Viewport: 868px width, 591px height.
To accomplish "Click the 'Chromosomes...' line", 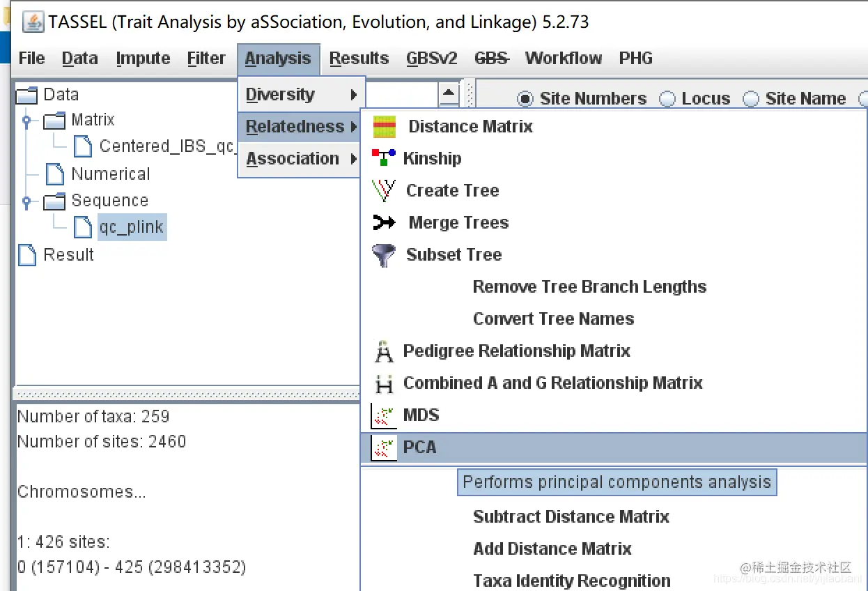I will tap(82, 492).
